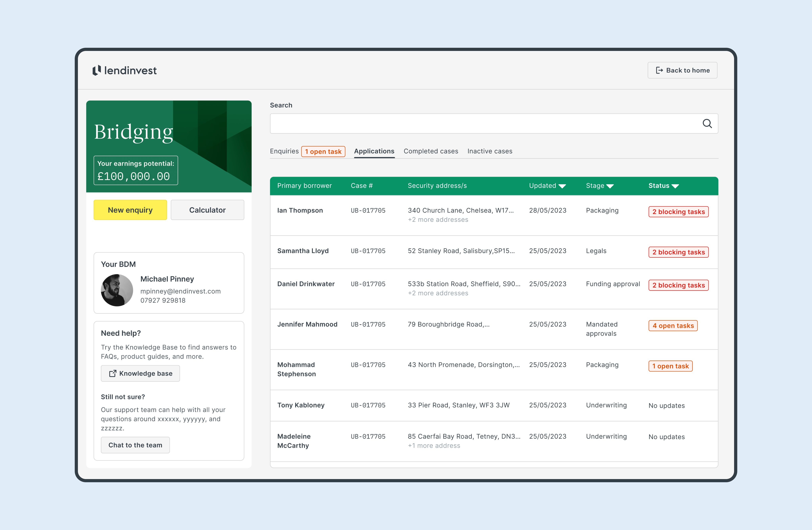Click Chat to the team
This screenshot has height=530, width=812.
135,445
